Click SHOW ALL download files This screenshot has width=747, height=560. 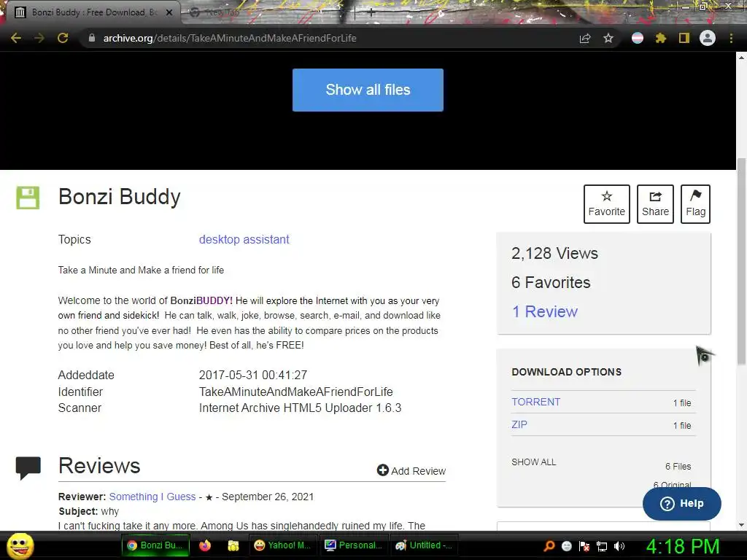coord(533,462)
